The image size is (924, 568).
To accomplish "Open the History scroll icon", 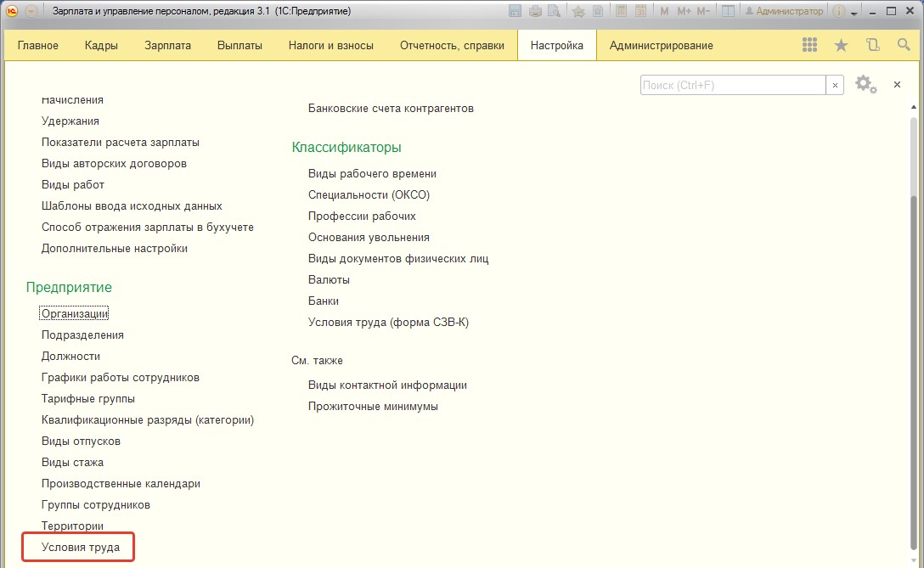I will coord(873,45).
